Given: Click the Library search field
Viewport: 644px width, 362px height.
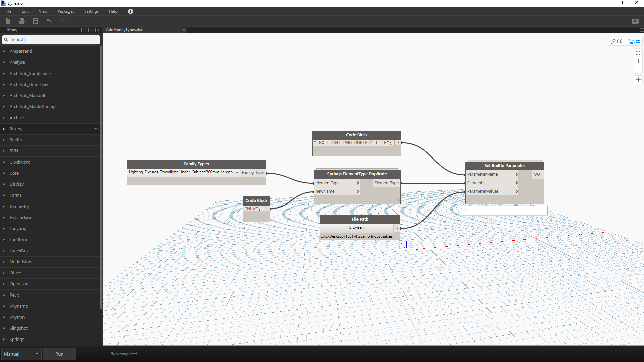Looking at the screenshot, I should point(51,40).
